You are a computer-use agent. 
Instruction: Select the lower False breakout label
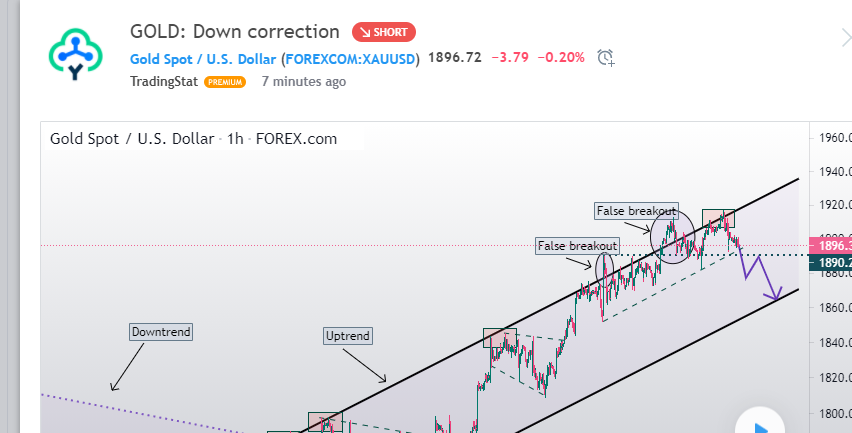(x=577, y=245)
